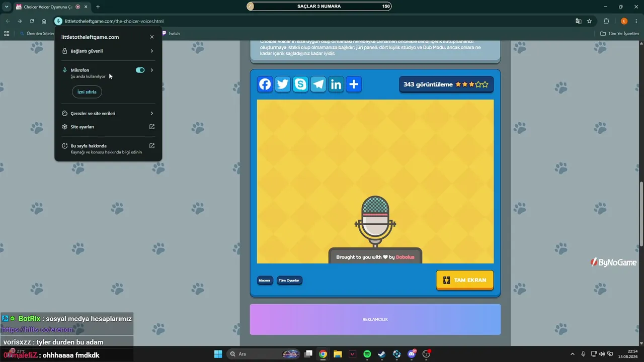
Task: Open the Dabolus credit link
Action: click(x=405, y=257)
